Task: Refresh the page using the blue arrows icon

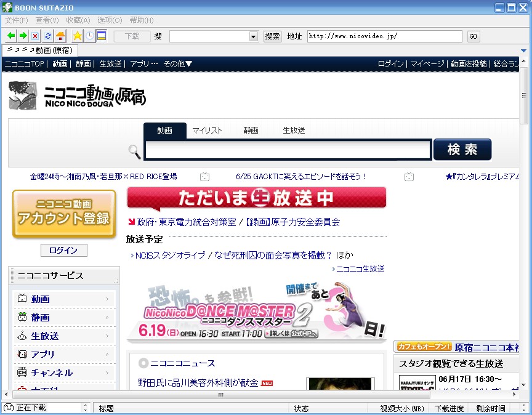Action: point(48,36)
